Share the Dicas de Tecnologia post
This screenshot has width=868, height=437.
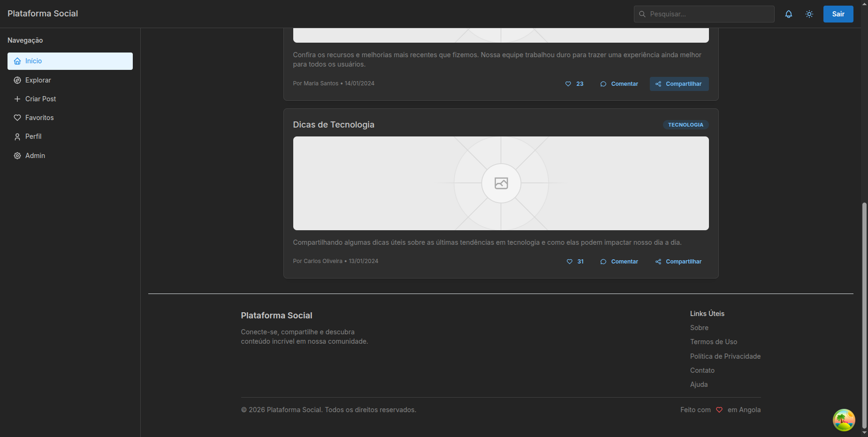tap(678, 262)
